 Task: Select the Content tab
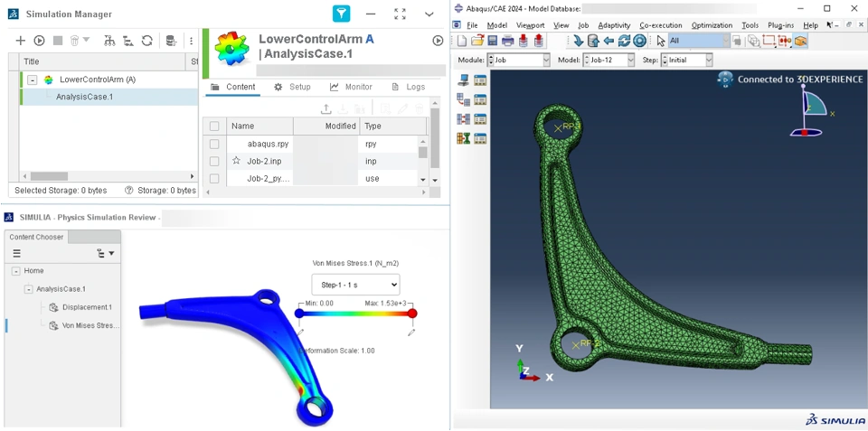(x=233, y=87)
